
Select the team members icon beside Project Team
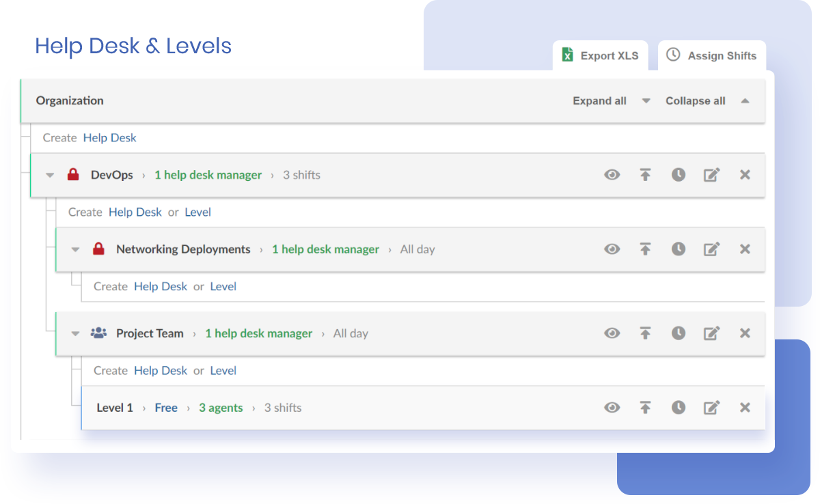(98, 333)
